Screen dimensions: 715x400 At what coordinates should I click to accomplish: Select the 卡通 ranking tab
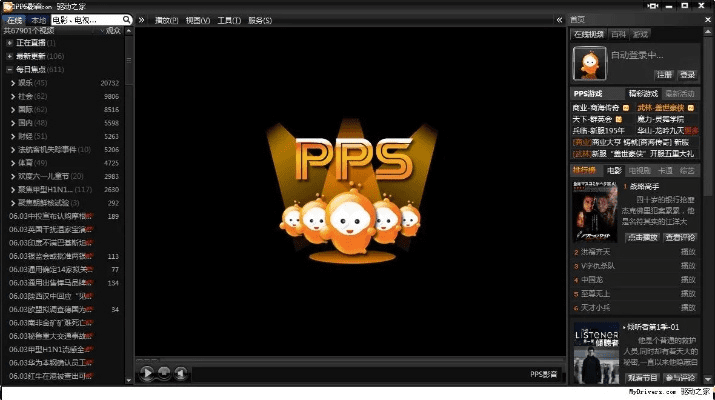tap(665, 171)
